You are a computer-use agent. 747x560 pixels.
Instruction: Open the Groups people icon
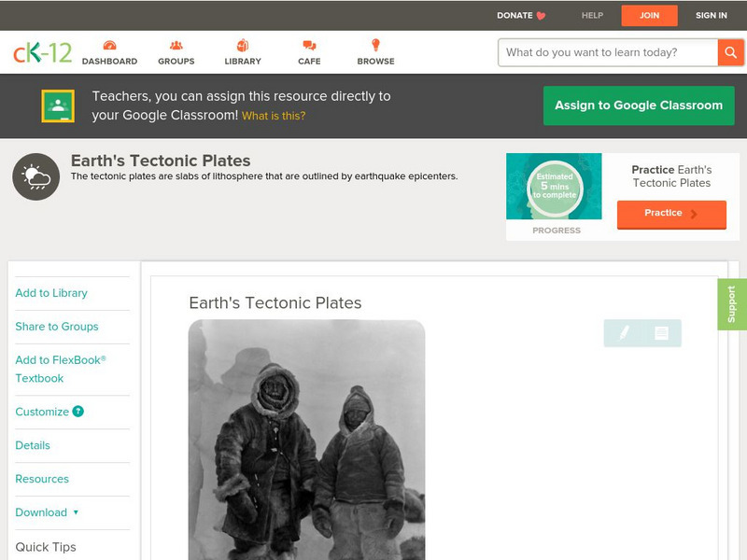(176, 45)
